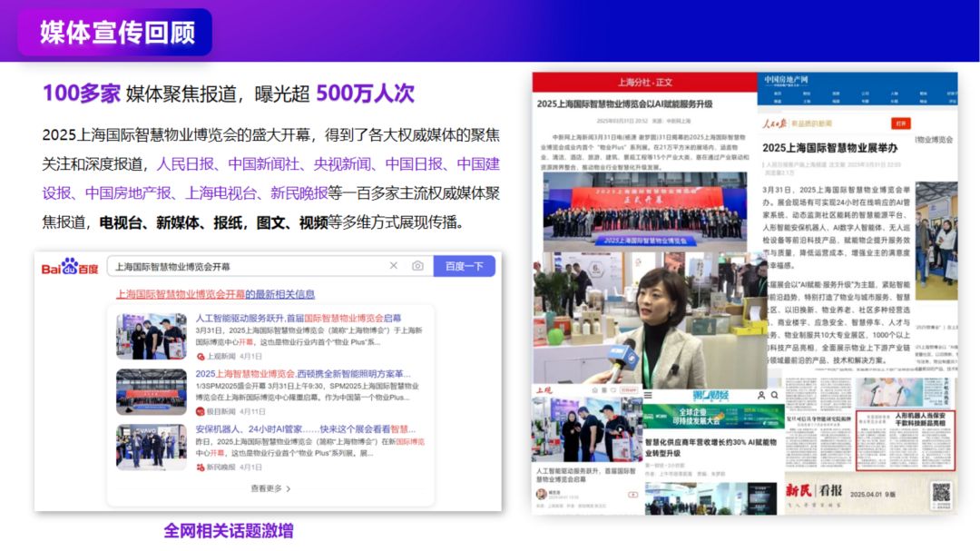Open the camera image search icon
This screenshot has width=980, height=551.
tap(417, 266)
